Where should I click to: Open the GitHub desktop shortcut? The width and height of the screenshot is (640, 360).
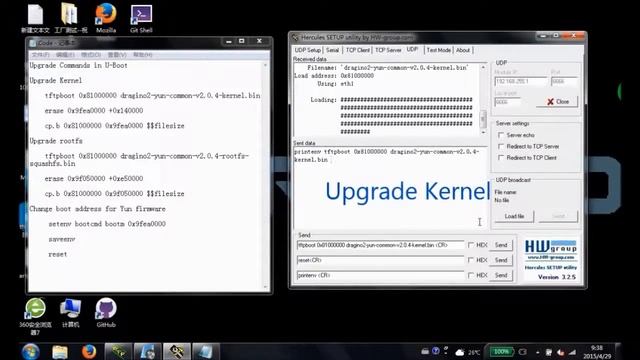tap(106, 313)
